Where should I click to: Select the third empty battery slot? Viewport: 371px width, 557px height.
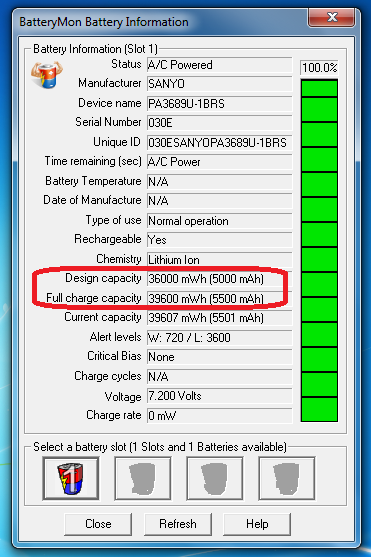(x=215, y=478)
